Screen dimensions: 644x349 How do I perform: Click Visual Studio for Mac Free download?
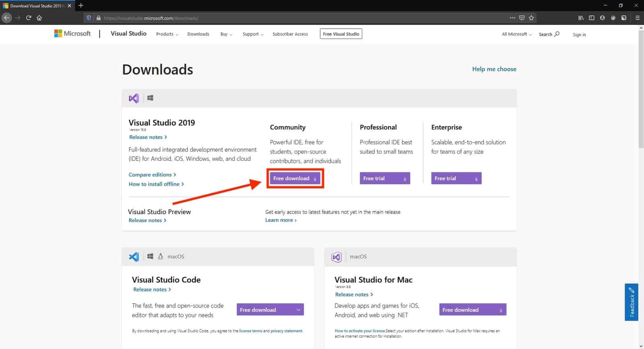tap(473, 310)
